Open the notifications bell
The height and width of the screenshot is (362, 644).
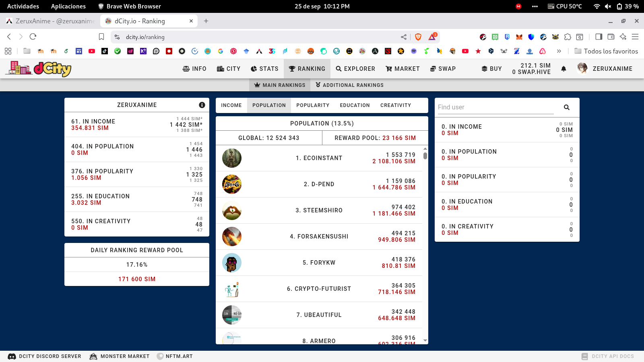coord(563,69)
